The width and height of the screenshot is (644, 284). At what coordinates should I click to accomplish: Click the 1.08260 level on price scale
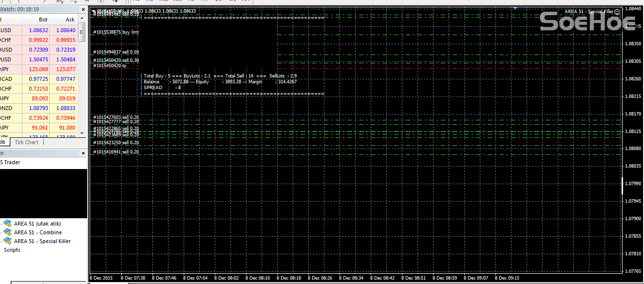tap(633, 79)
